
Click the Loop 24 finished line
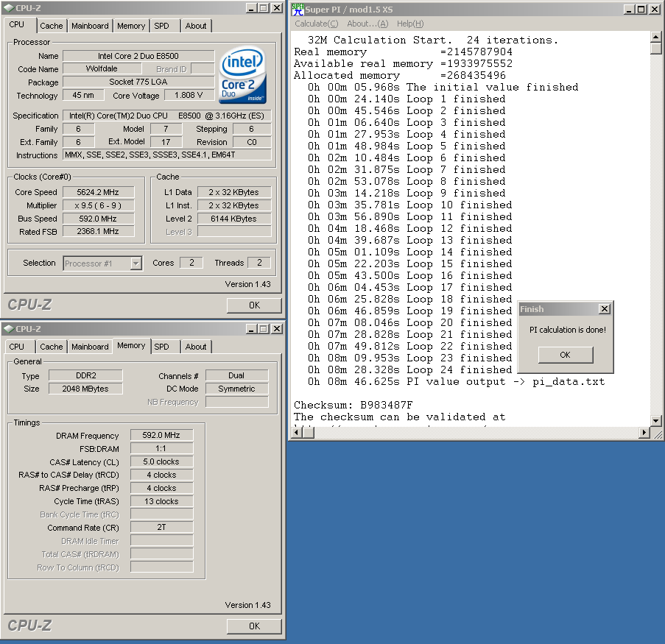point(410,369)
